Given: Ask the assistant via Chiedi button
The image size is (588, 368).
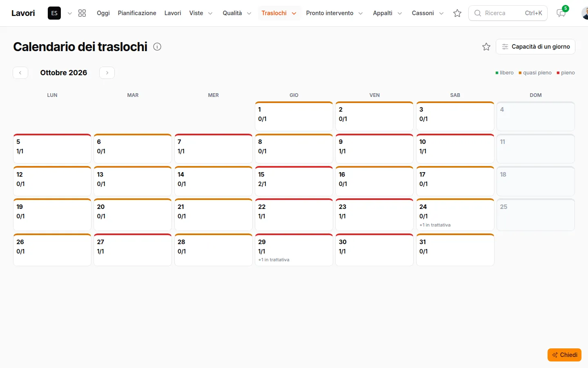Looking at the screenshot, I should point(564,355).
